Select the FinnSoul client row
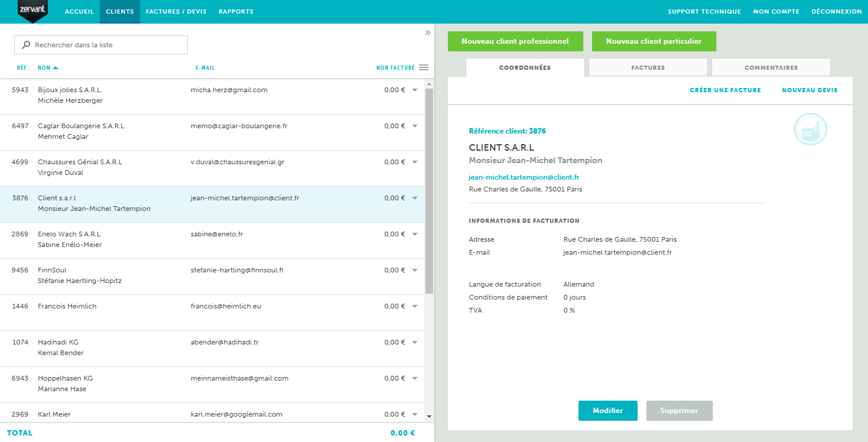Screen dimensions: 868x442 tap(212, 277)
